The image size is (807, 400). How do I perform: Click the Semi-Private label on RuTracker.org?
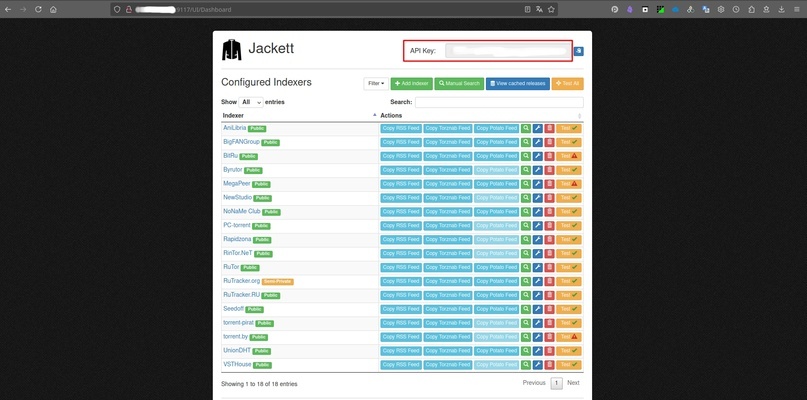(277, 282)
